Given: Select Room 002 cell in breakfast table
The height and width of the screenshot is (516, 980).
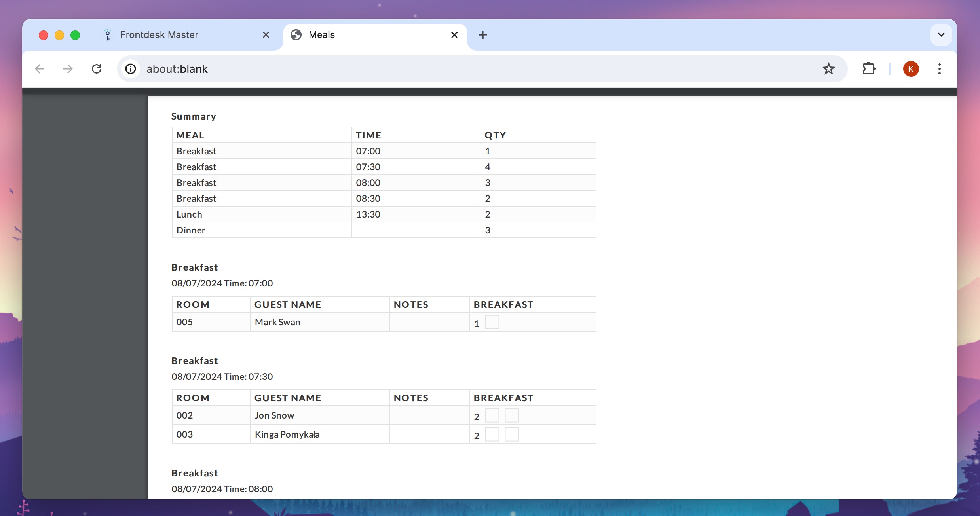Looking at the screenshot, I should click(x=185, y=415).
